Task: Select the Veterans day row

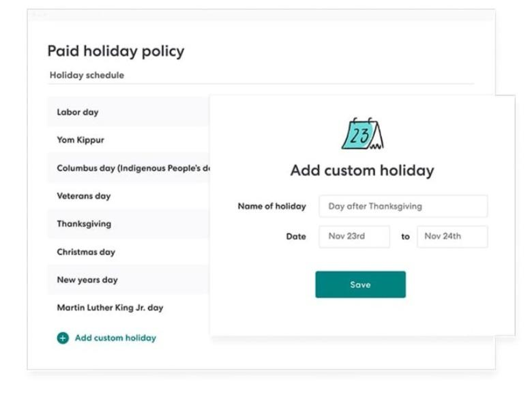Action: pos(129,196)
